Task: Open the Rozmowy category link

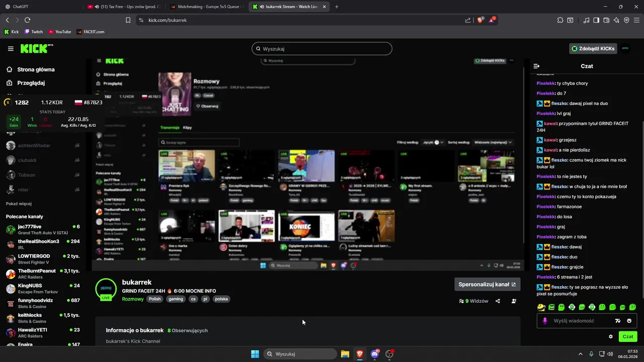Action: pyautogui.click(x=133, y=299)
